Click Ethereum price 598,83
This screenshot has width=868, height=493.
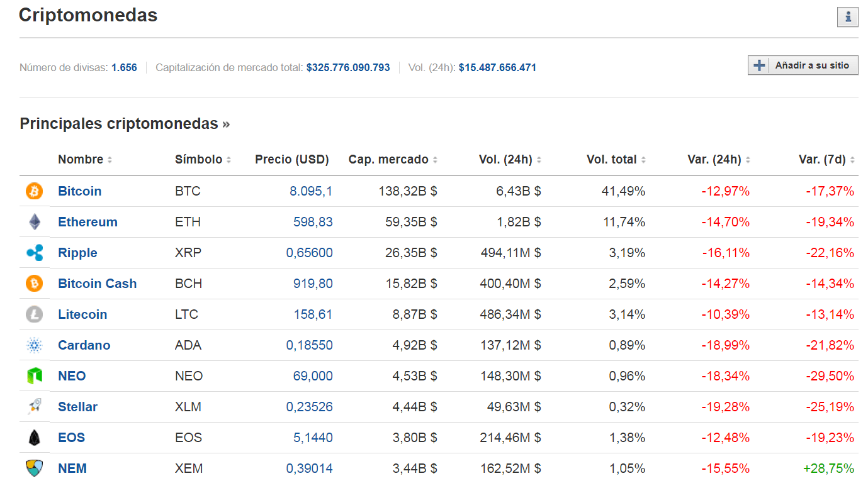pos(313,222)
